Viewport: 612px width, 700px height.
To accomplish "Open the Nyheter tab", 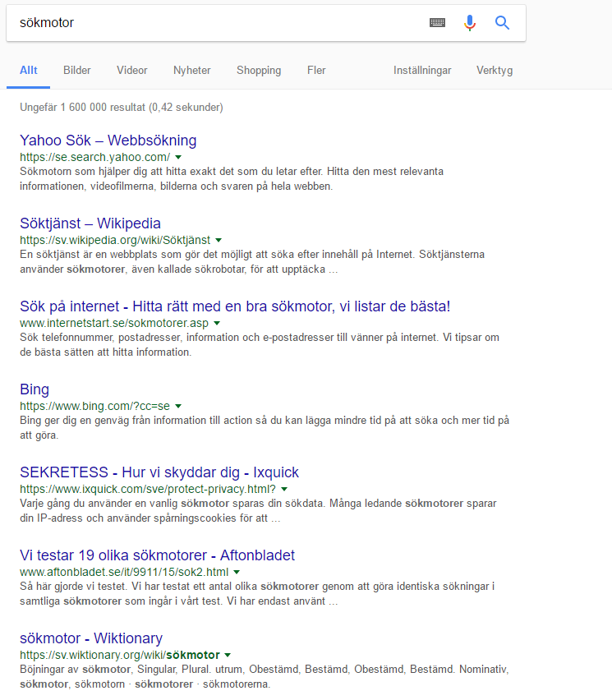I will [192, 70].
